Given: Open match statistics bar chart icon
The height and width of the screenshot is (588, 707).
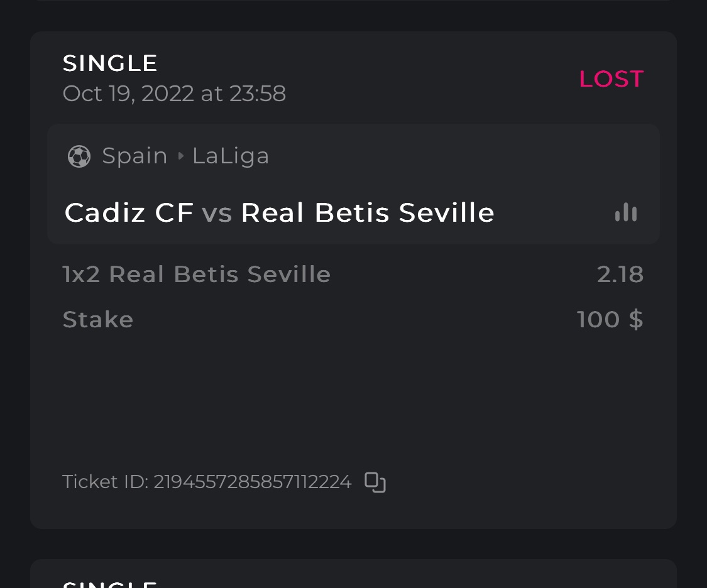Looking at the screenshot, I should pos(626,213).
